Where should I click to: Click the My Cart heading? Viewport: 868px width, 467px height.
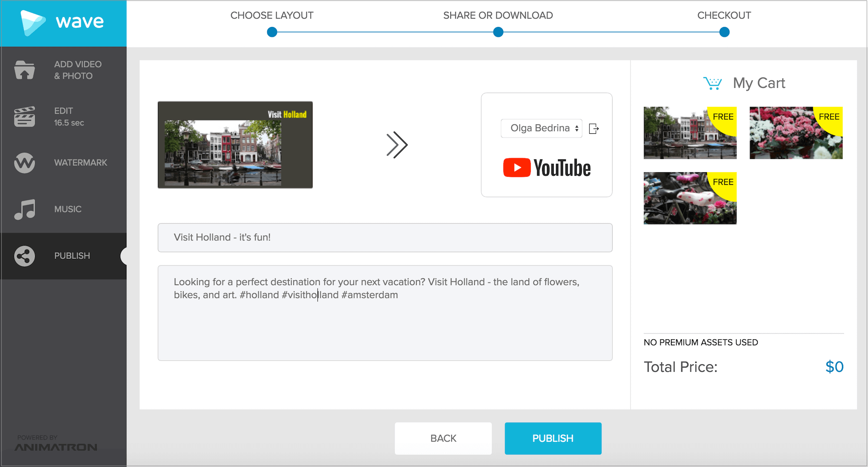point(759,83)
